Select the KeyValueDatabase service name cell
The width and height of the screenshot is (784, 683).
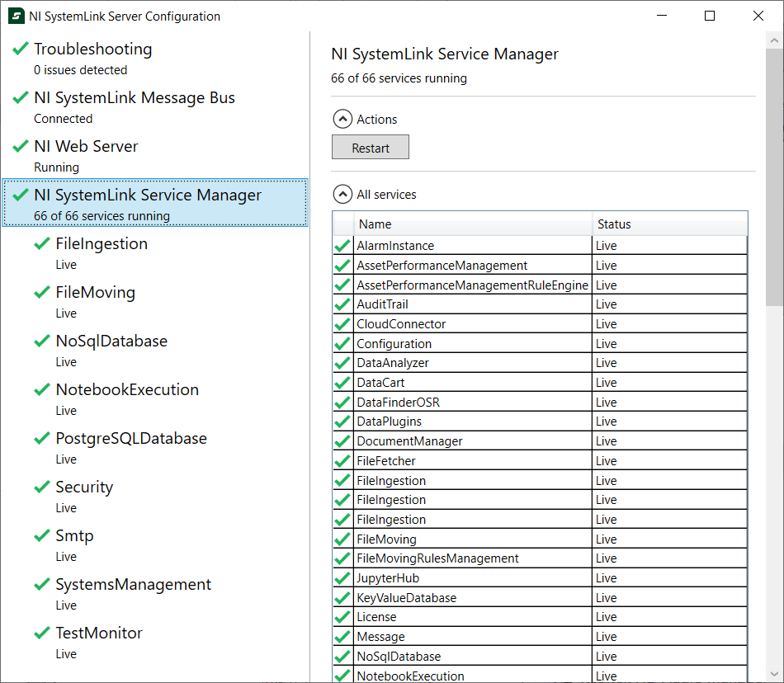pyautogui.click(x=473, y=597)
